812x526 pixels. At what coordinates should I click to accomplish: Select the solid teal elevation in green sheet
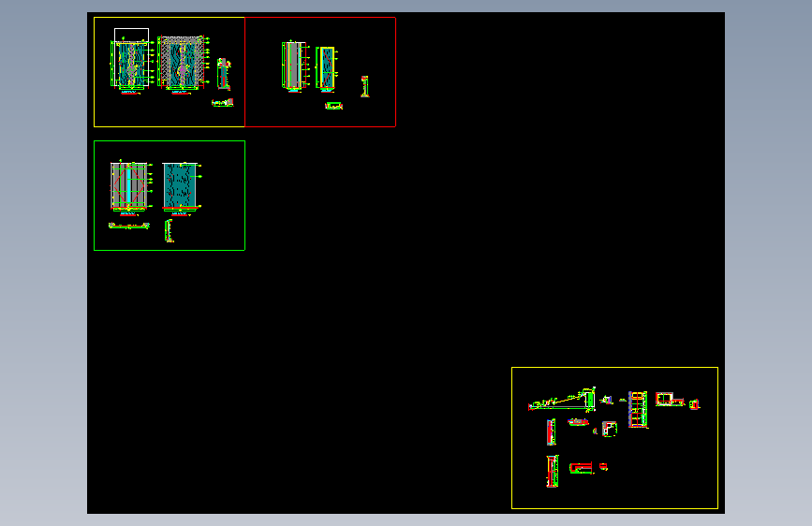click(181, 187)
